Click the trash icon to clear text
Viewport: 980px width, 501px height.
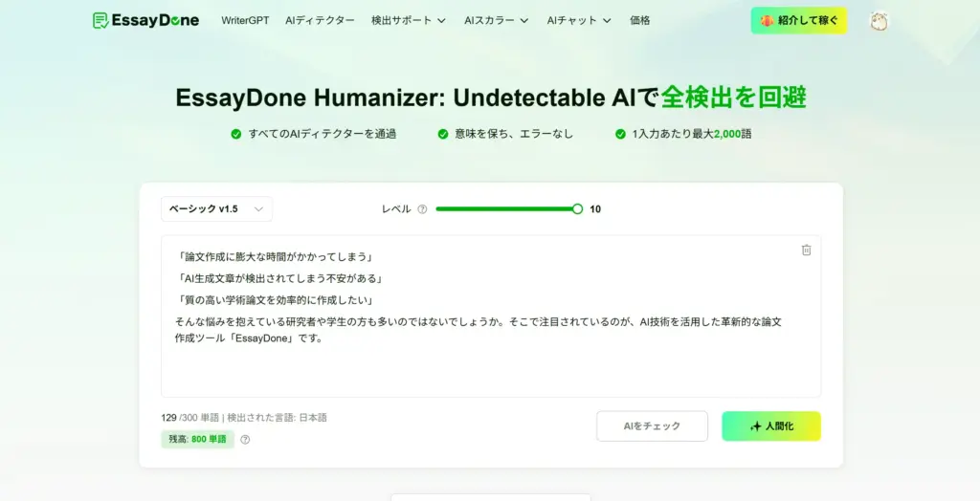tap(806, 250)
